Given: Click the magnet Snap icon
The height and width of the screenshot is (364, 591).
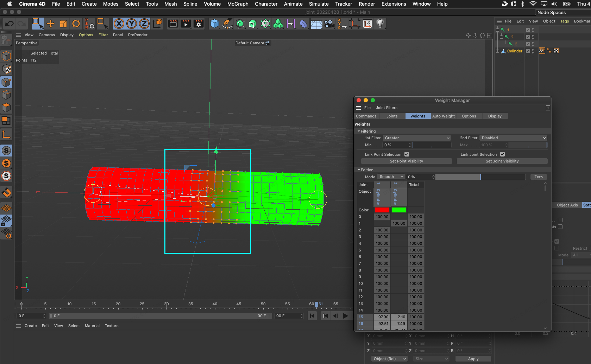Looking at the screenshot, I should (6, 192).
